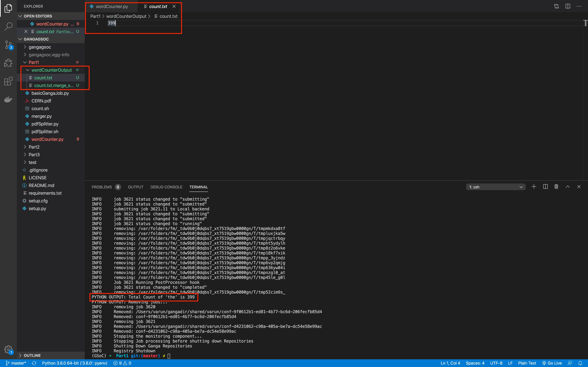The height and width of the screenshot is (367, 588).
Task: Click the Manage gear icon
Action: coord(8,350)
